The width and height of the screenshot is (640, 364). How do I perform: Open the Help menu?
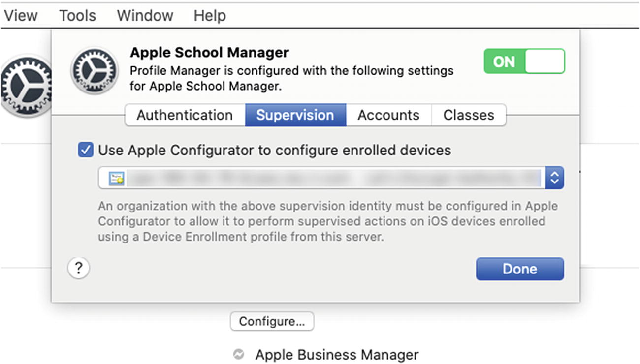[210, 16]
